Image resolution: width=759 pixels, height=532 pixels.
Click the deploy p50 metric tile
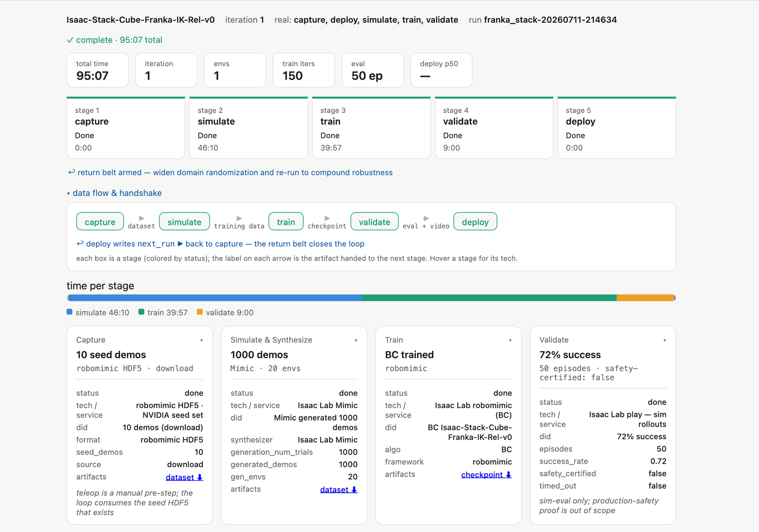(x=441, y=70)
